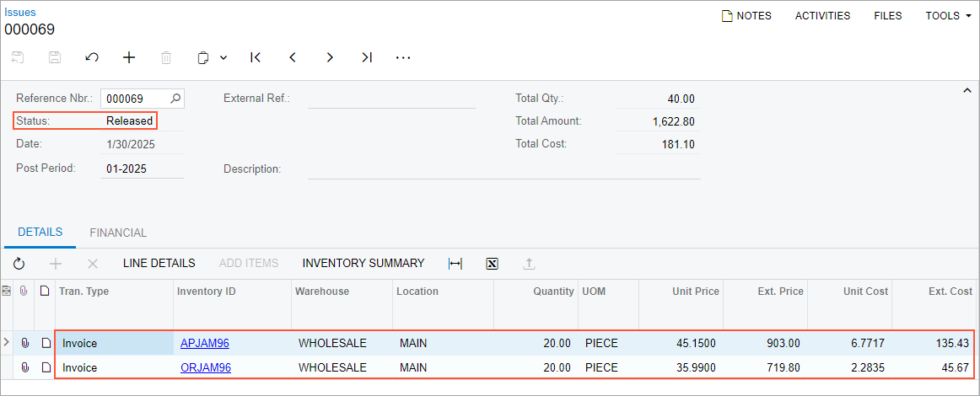Go to first record icon
Screen dimensions: 980x396
coord(256,57)
